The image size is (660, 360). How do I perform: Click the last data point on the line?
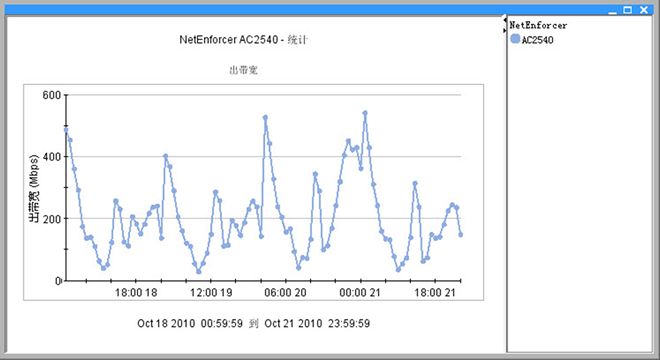click(x=460, y=235)
